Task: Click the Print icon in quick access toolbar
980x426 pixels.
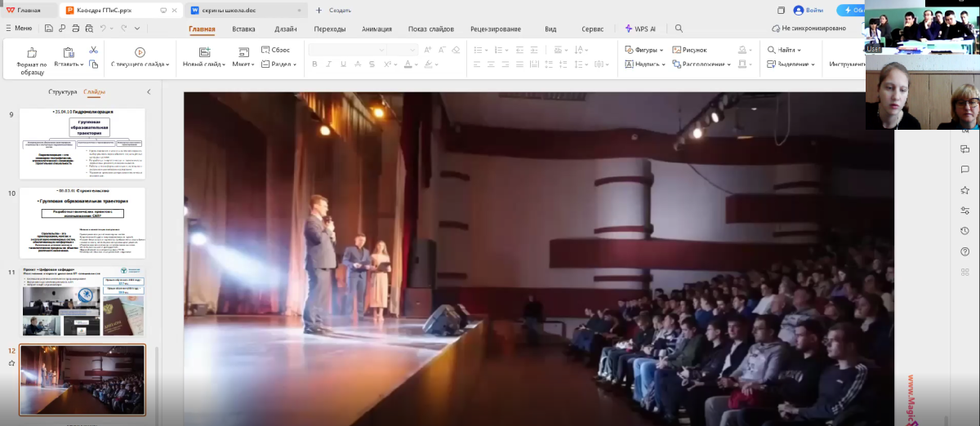Action: point(76,29)
